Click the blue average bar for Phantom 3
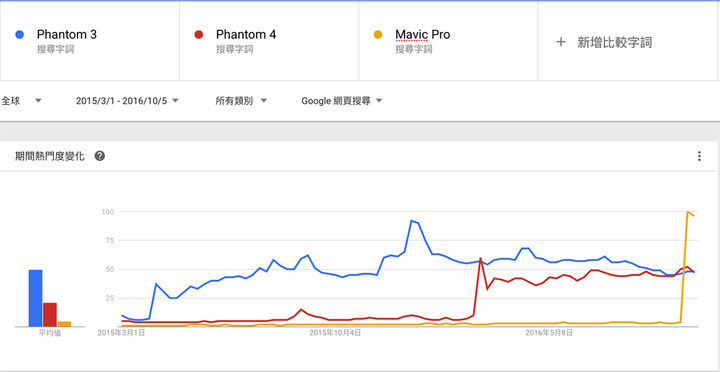 coord(35,298)
